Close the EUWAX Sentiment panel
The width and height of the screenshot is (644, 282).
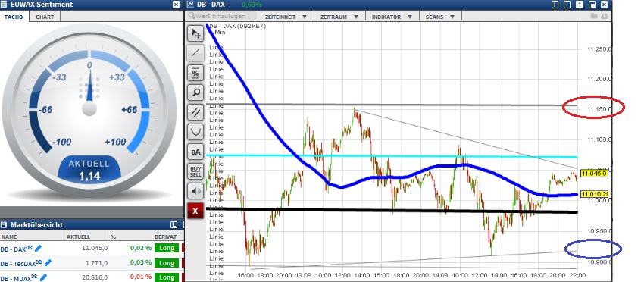click(177, 5)
